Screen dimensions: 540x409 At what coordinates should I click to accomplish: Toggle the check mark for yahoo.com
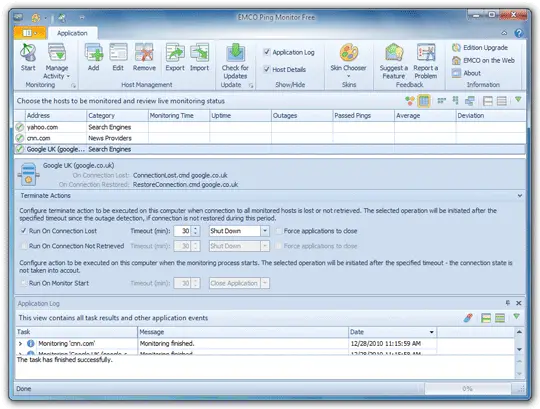pyautogui.click(x=20, y=127)
